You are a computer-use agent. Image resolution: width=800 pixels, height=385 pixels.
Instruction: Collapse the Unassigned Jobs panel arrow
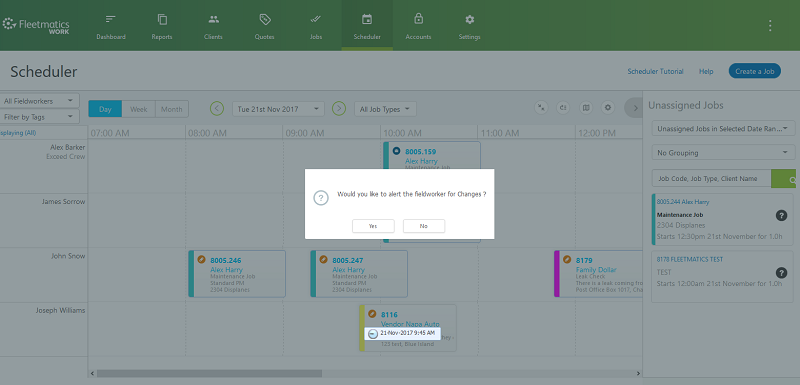pyautogui.click(x=635, y=108)
